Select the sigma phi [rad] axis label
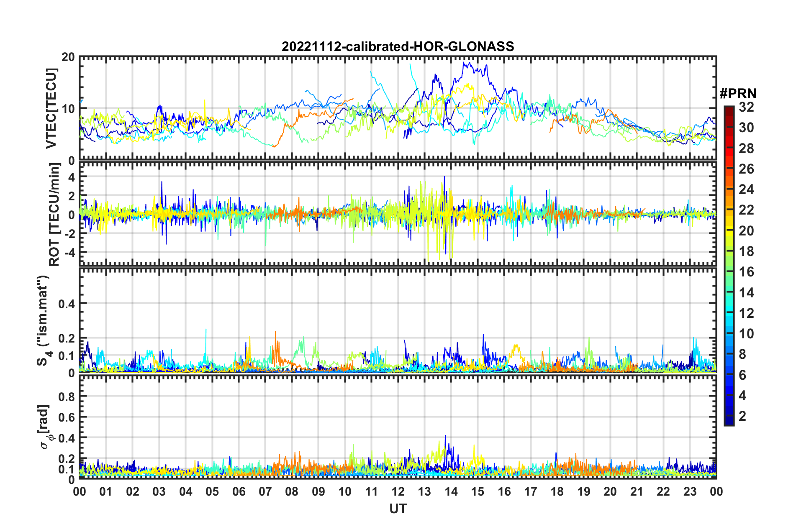The image size is (796, 532). 45,427
